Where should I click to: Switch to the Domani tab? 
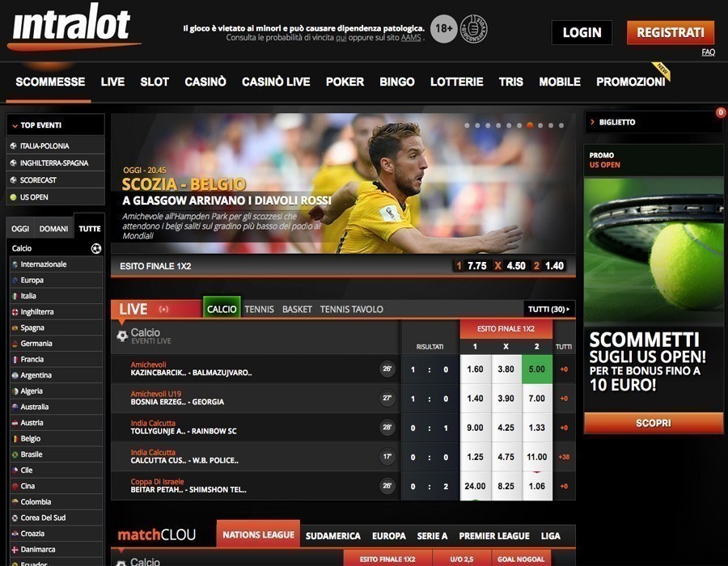click(x=54, y=229)
